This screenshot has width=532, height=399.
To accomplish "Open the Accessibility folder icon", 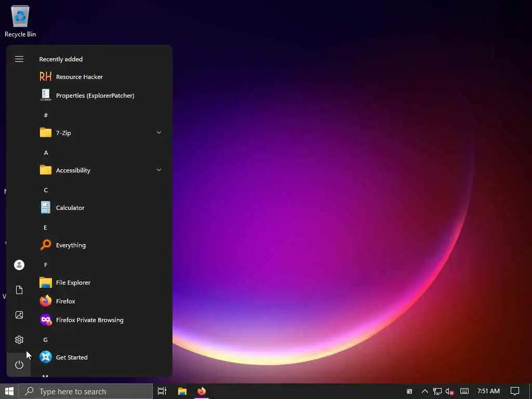I will [x=46, y=170].
